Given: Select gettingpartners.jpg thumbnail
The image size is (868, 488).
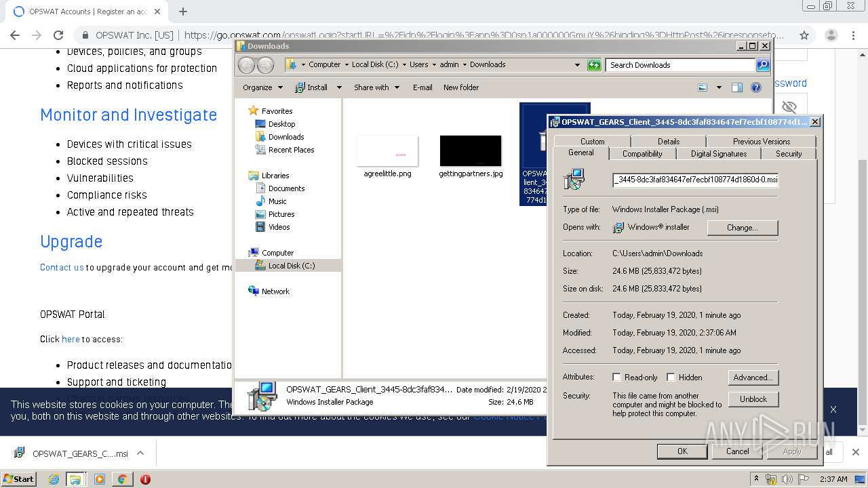Looking at the screenshot, I should 471,150.
